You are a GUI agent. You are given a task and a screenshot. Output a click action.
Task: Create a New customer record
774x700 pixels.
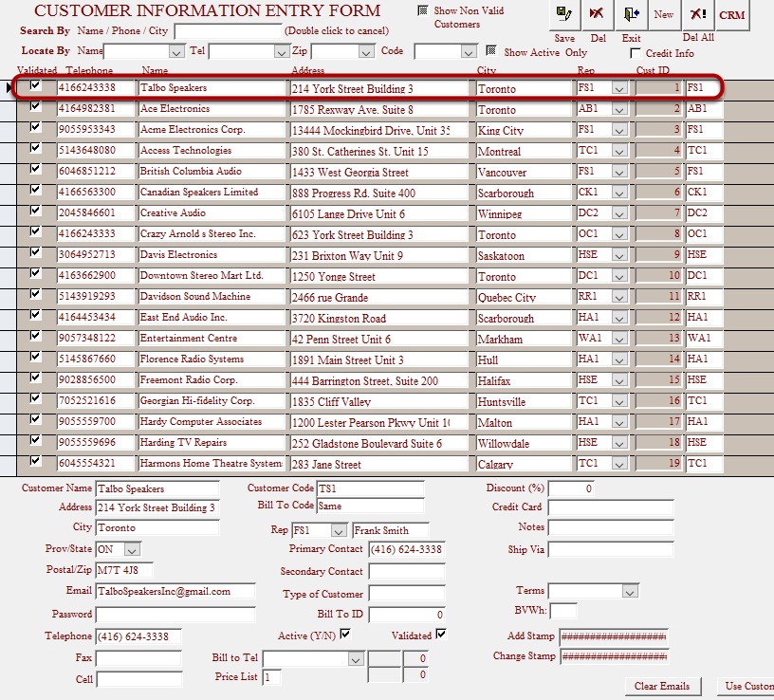[664, 14]
